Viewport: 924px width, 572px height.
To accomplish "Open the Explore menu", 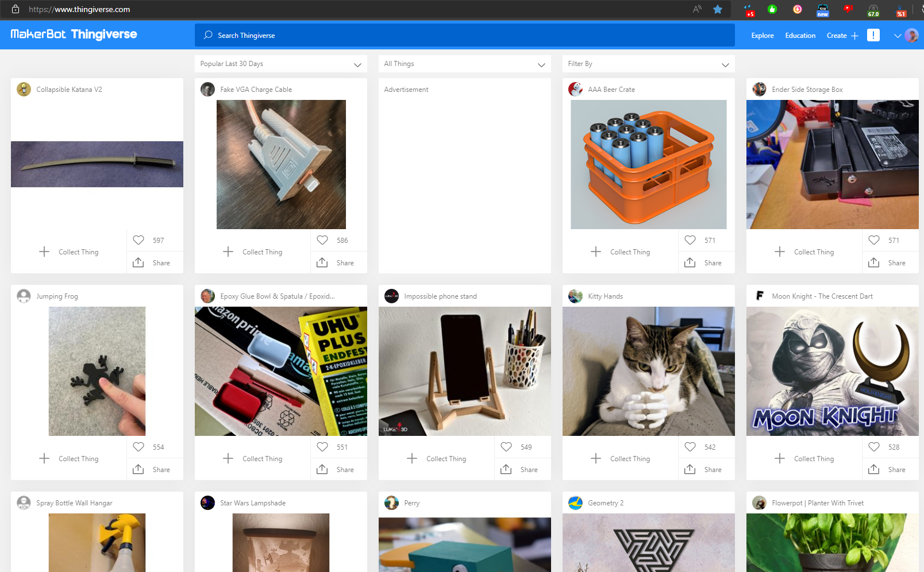I will pos(763,36).
